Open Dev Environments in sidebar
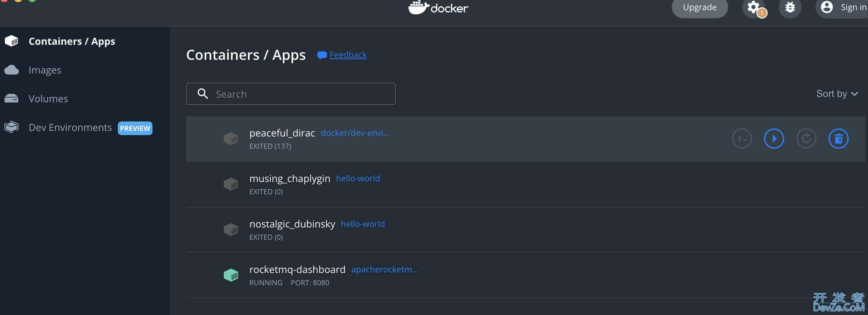Viewport: 868px width, 315px height. (70, 127)
